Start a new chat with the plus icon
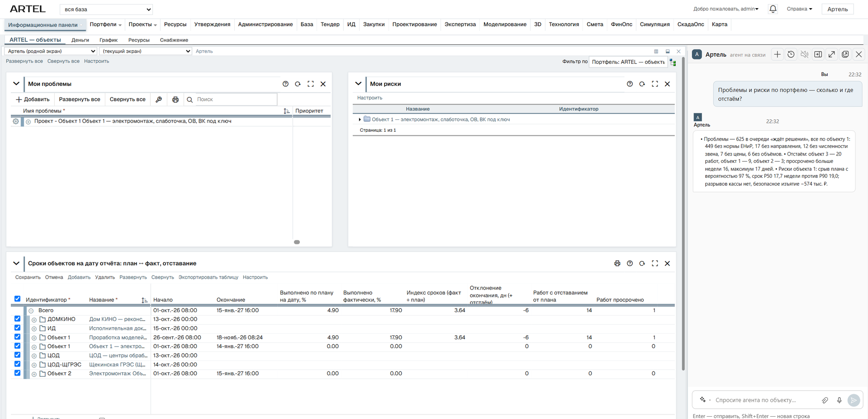This screenshot has width=868, height=419. [777, 54]
